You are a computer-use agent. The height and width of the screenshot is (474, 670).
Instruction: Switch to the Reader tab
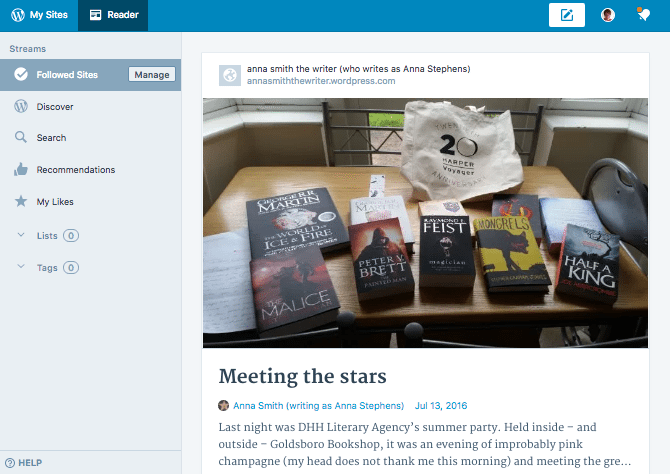tap(113, 15)
